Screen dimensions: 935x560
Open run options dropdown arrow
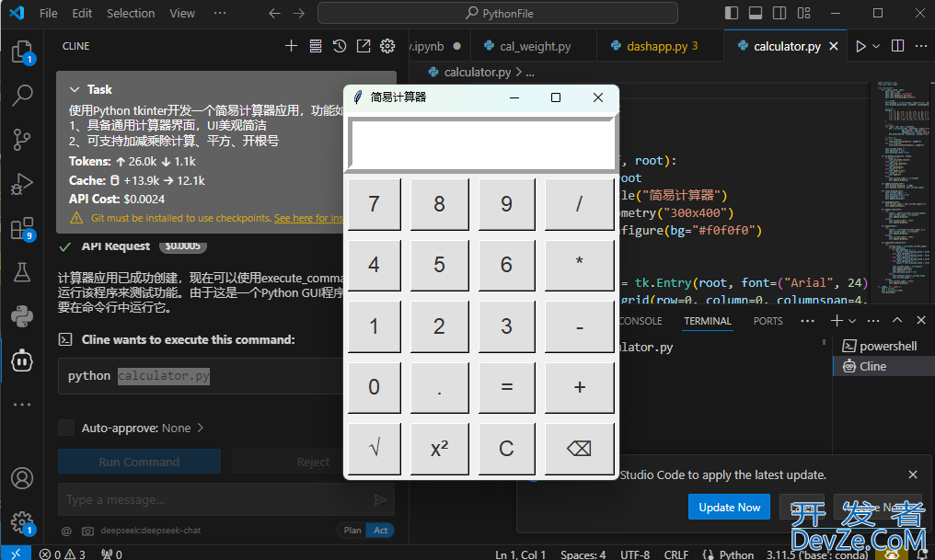click(876, 46)
